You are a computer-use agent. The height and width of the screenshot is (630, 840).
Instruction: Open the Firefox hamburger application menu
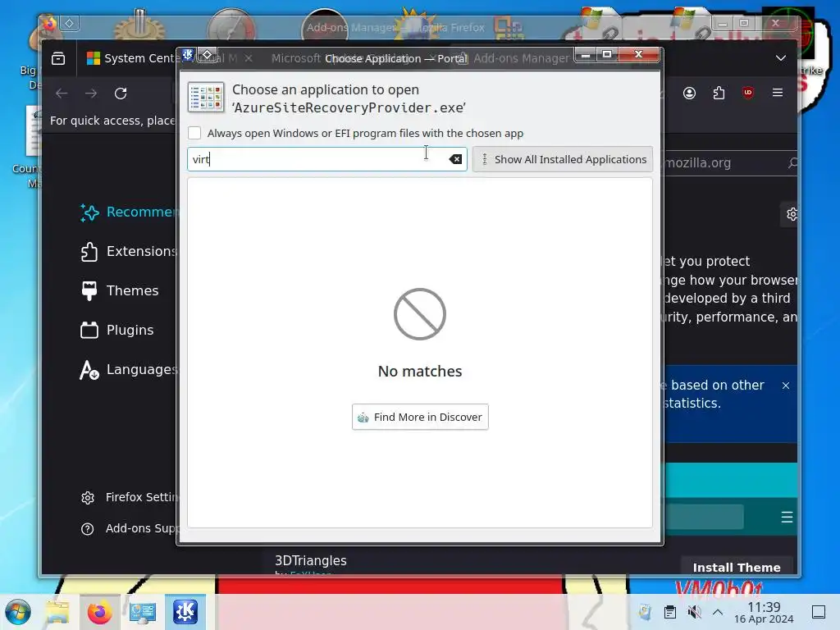[x=778, y=93]
